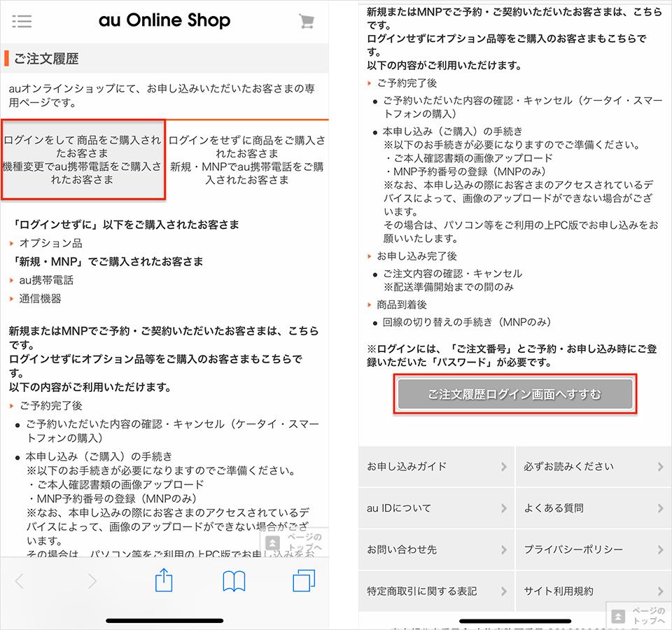Tap ご予約完了後 in the right screen
672x630 pixels.
pyautogui.click(x=407, y=83)
